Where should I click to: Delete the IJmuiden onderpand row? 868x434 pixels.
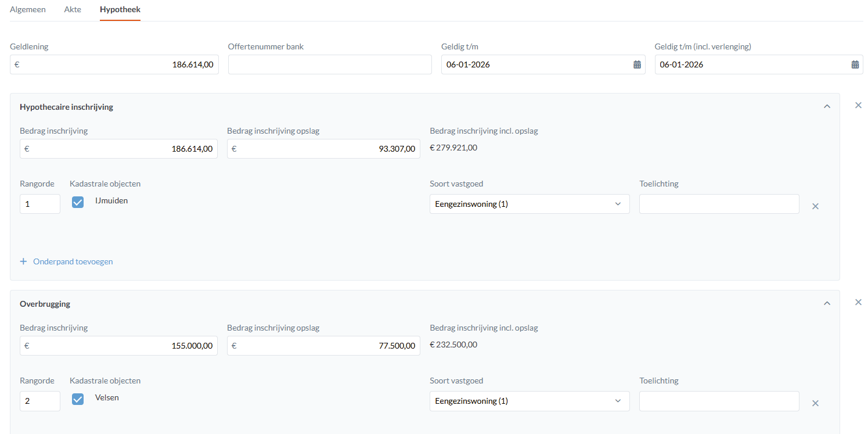pos(815,206)
